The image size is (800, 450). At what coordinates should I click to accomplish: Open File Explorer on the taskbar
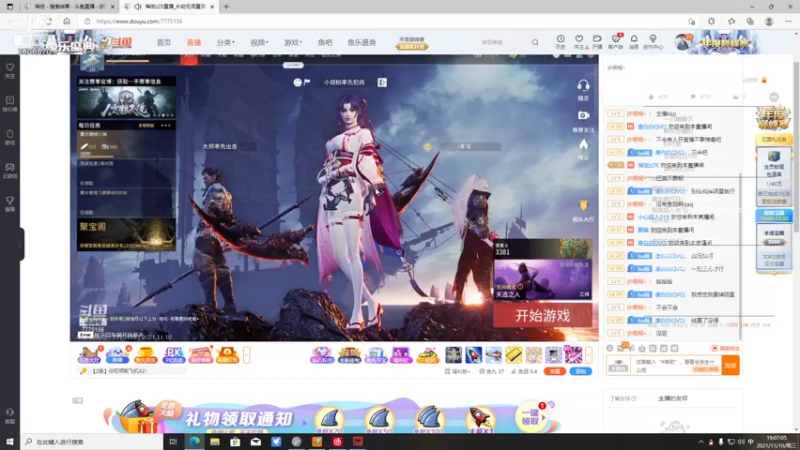[x=215, y=442]
